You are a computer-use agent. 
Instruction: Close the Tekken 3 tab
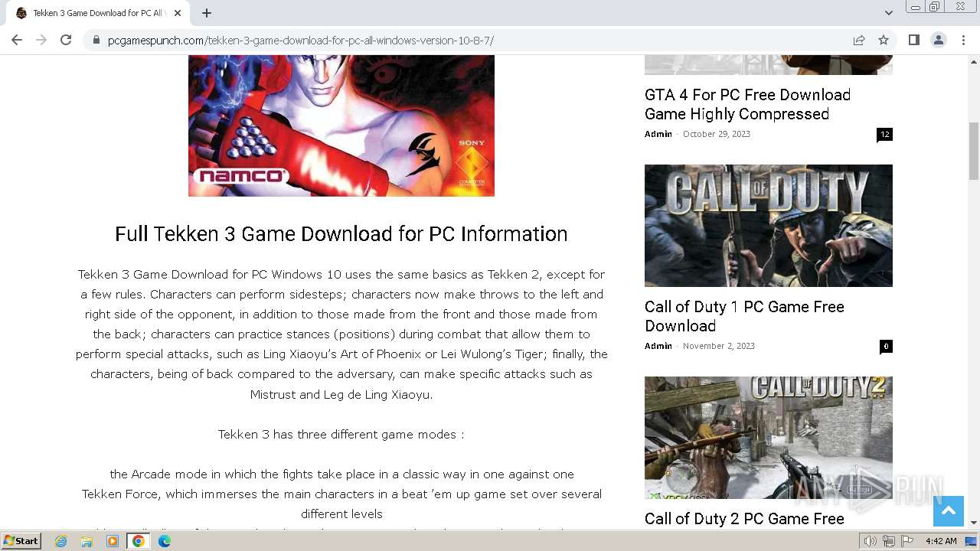(x=178, y=13)
